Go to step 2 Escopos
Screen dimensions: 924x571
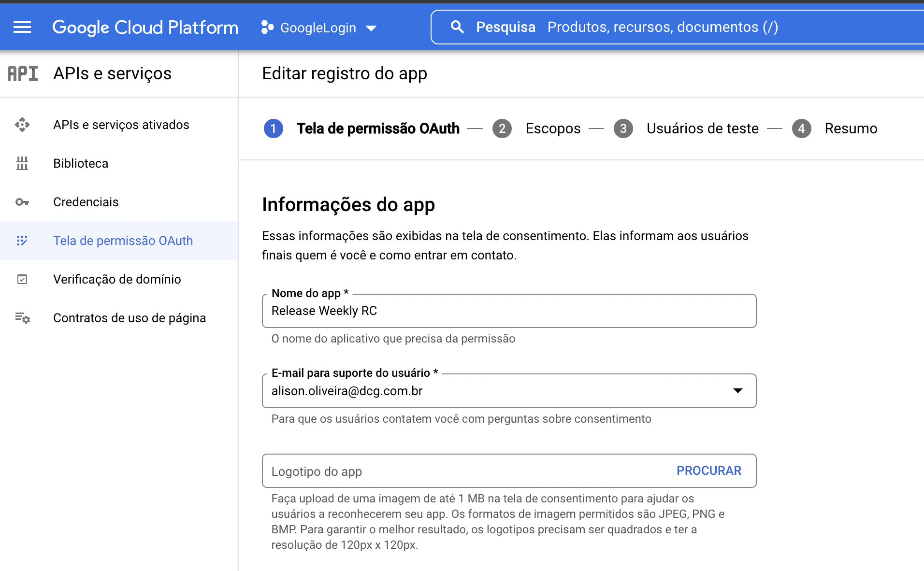tap(536, 128)
